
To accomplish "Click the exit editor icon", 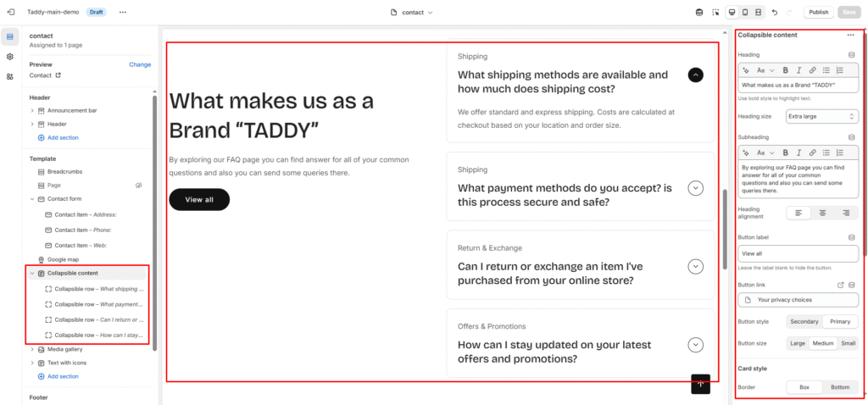I will coord(9,13).
